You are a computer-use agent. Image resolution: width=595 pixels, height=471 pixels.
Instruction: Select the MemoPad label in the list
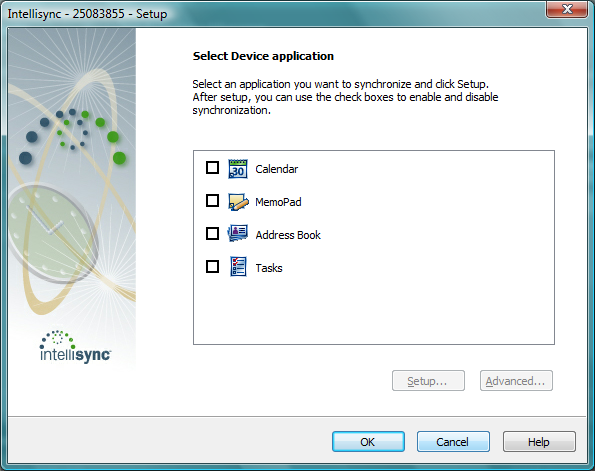point(278,202)
